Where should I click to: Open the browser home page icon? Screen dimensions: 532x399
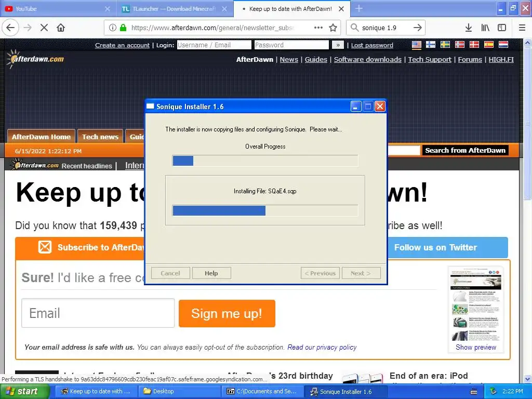(x=61, y=28)
